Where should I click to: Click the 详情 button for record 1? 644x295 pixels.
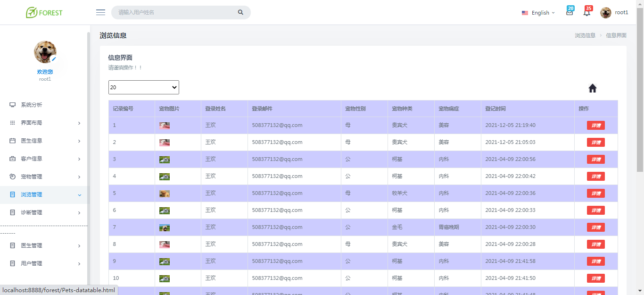(595, 126)
